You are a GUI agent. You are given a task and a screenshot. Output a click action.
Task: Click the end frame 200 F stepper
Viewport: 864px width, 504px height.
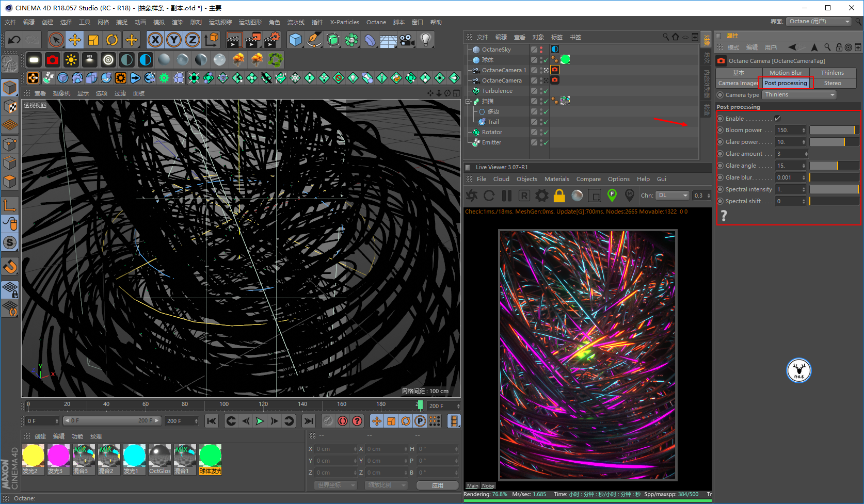[x=196, y=421]
